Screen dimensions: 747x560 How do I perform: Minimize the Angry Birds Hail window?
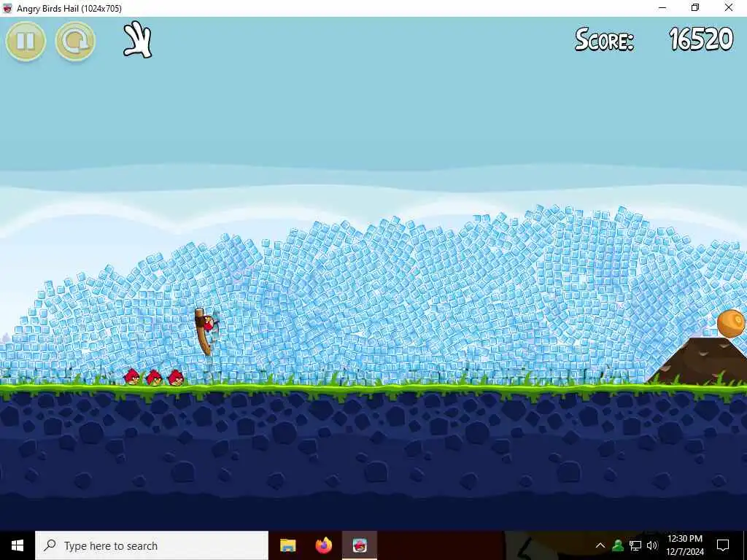(x=662, y=7)
